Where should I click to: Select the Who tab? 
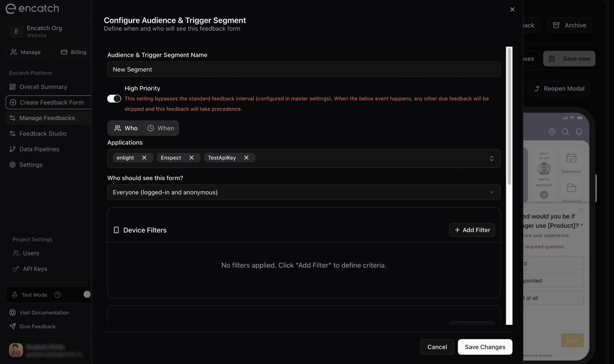(x=126, y=128)
